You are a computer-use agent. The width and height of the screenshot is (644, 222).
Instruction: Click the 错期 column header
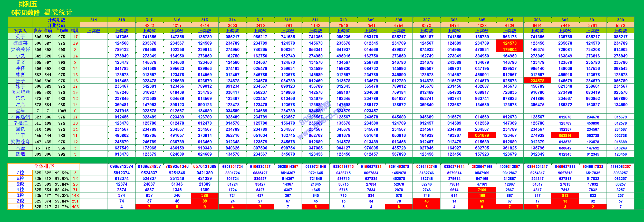coord(75,31)
